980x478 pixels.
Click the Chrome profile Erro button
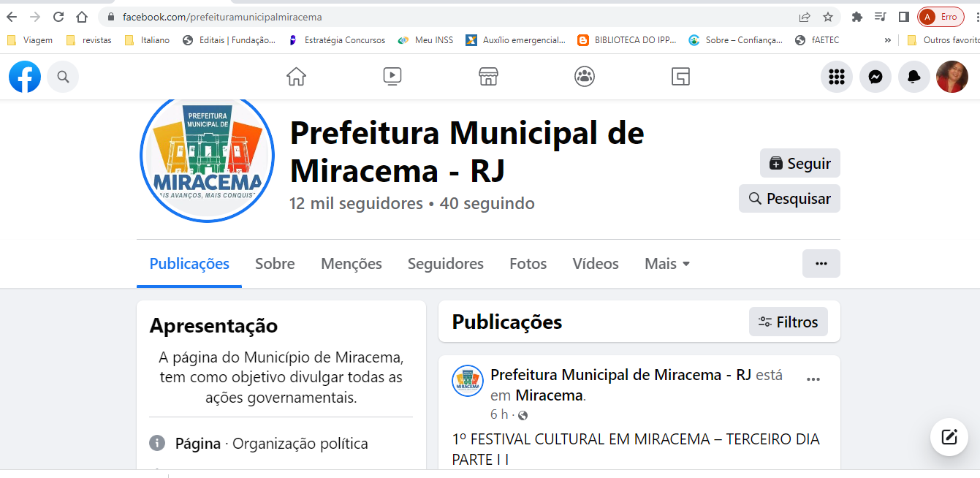click(x=941, y=17)
